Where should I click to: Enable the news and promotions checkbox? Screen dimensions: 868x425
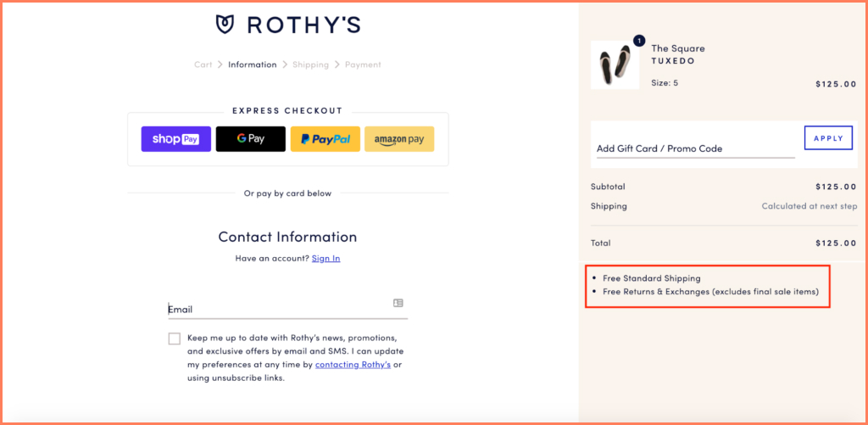[x=175, y=338]
